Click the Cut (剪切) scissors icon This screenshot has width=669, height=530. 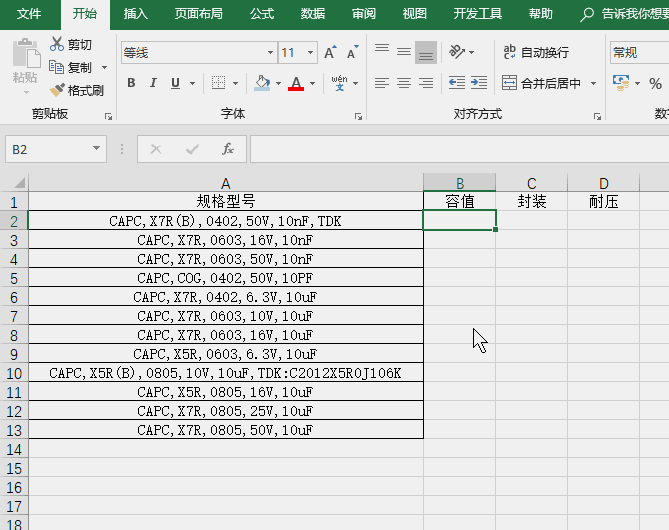(57, 45)
